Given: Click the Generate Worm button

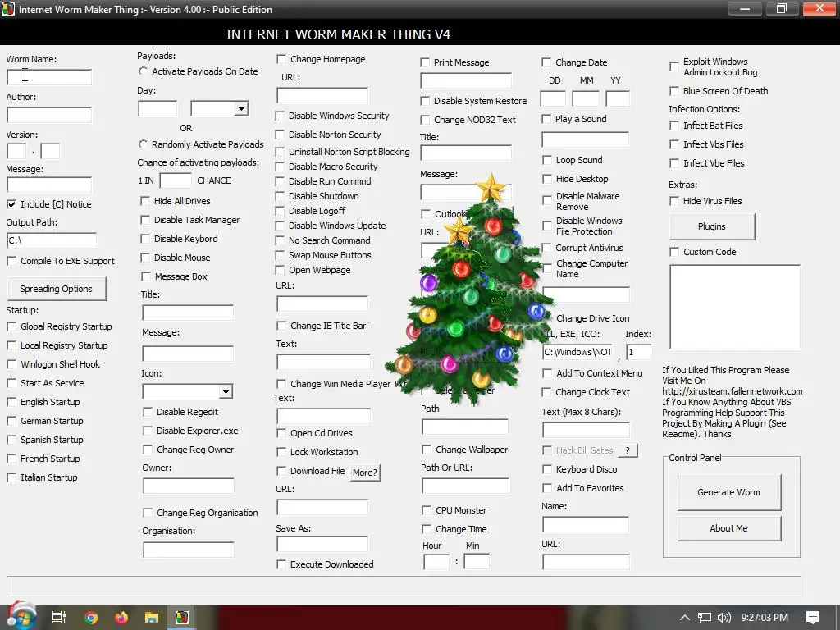Looking at the screenshot, I should [x=728, y=492].
